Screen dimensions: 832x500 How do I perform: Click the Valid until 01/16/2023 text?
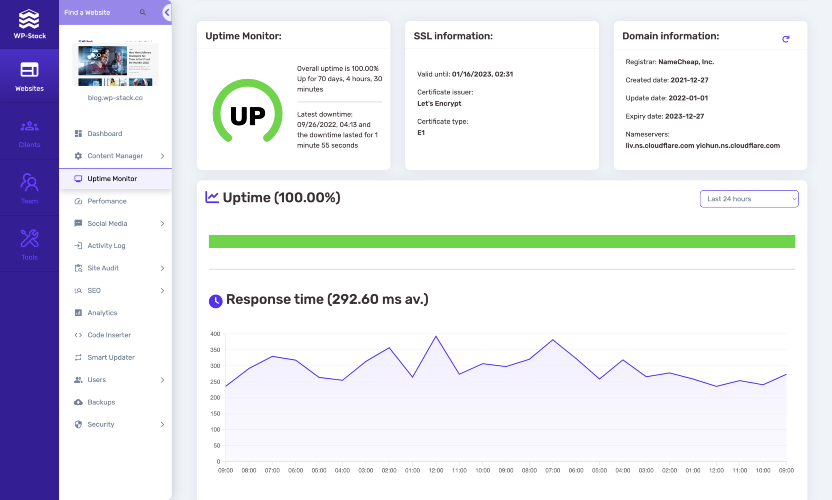465,74
